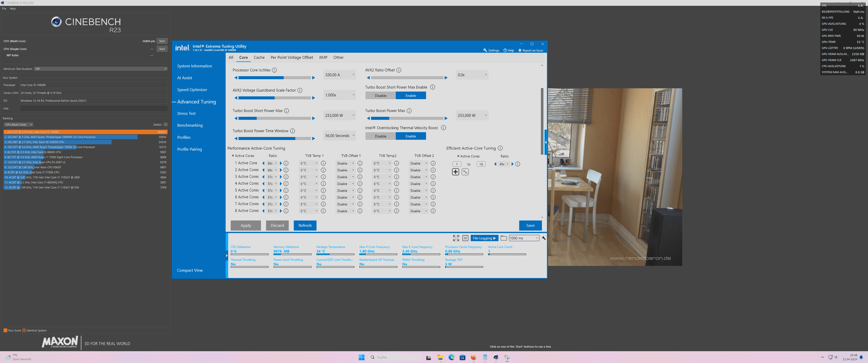Save the tuning profile
Screen dimensions: 868x363
click(530, 226)
